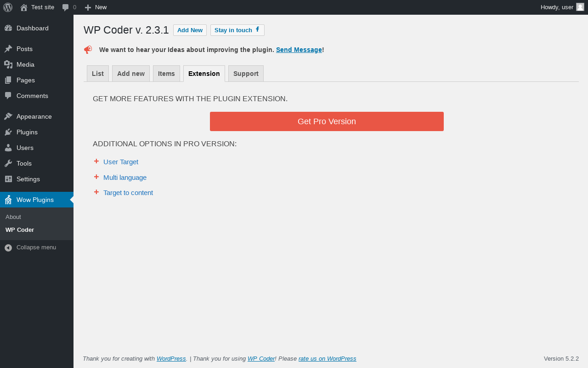Open the Pages menu
This screenshot has height=368, width=588.
pos(37,80)
